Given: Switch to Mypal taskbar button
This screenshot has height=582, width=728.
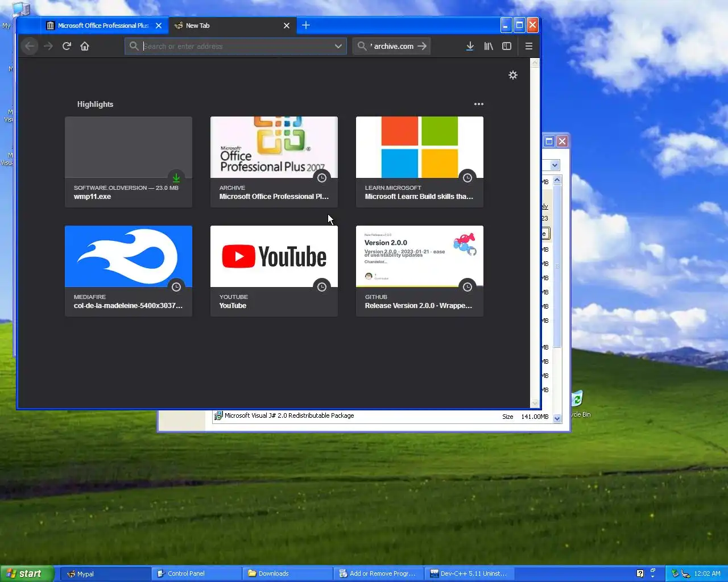Looking at the screenshot, I should (x=106, y=573).
